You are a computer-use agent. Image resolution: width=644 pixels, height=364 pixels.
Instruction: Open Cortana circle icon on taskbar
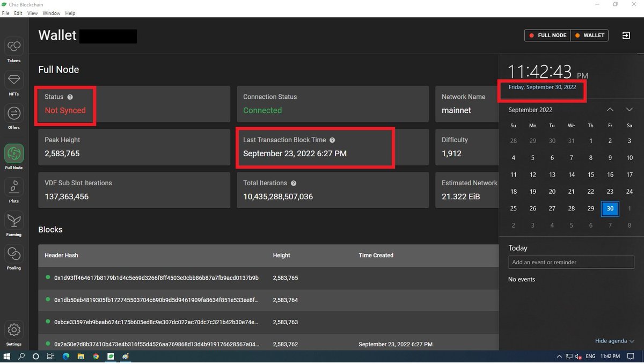tap(36, 356)
